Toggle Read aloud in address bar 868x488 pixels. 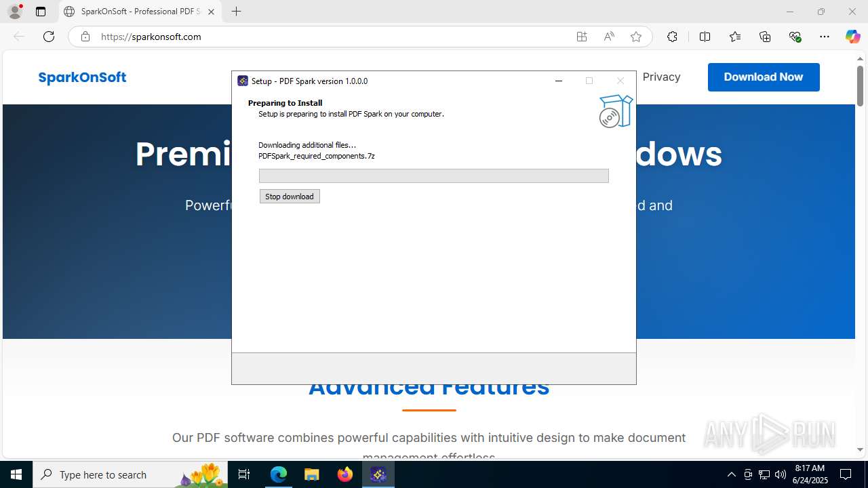609,37
